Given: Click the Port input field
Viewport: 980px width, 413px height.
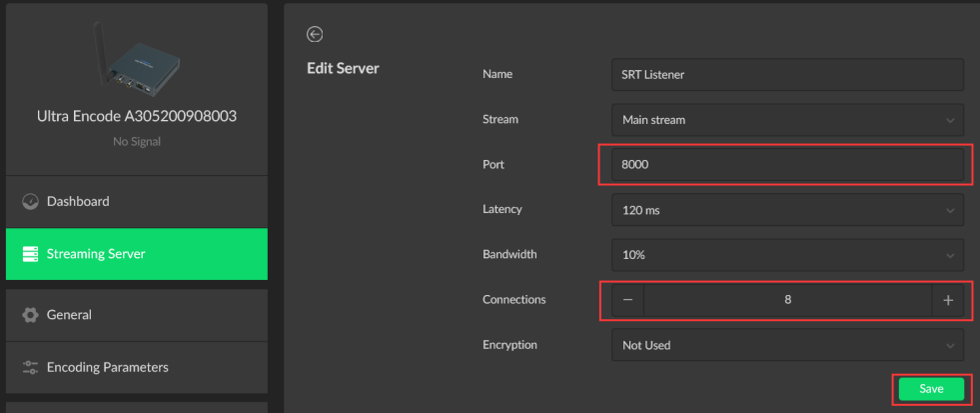Looking at the screenshot, I should coord(786,165).
